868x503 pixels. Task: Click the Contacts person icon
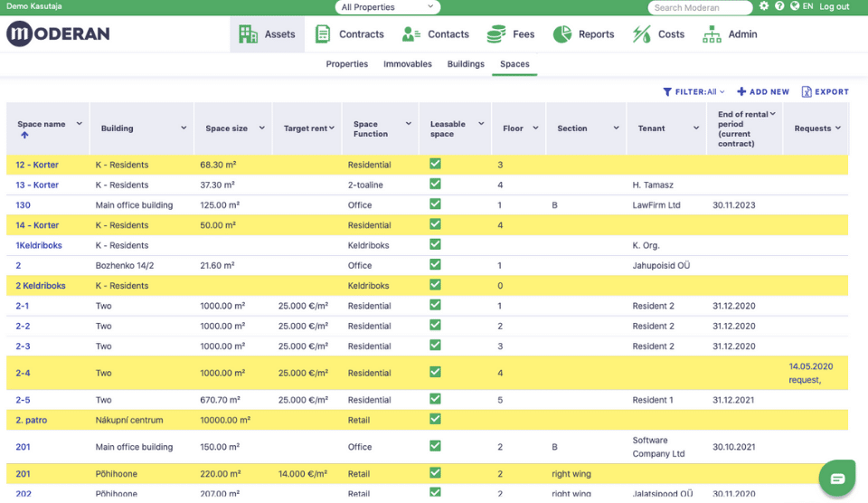410,33
